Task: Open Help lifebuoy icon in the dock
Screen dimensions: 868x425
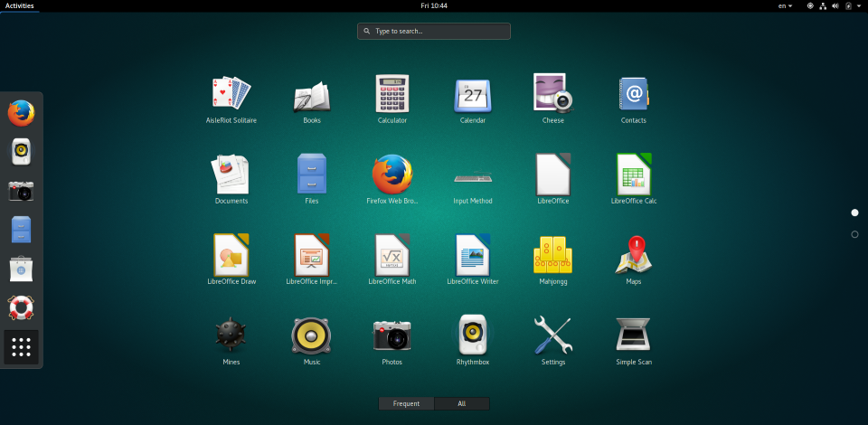Action: coord(21,307)
